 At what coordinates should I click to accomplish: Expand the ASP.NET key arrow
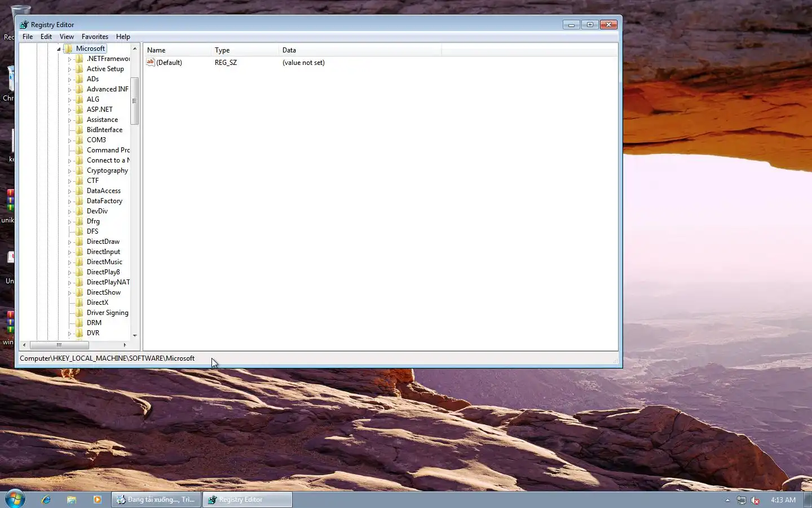69,110
